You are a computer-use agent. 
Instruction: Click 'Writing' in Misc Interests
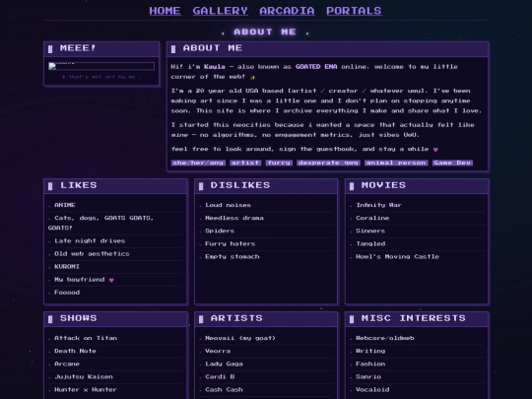tap(370, 351)
